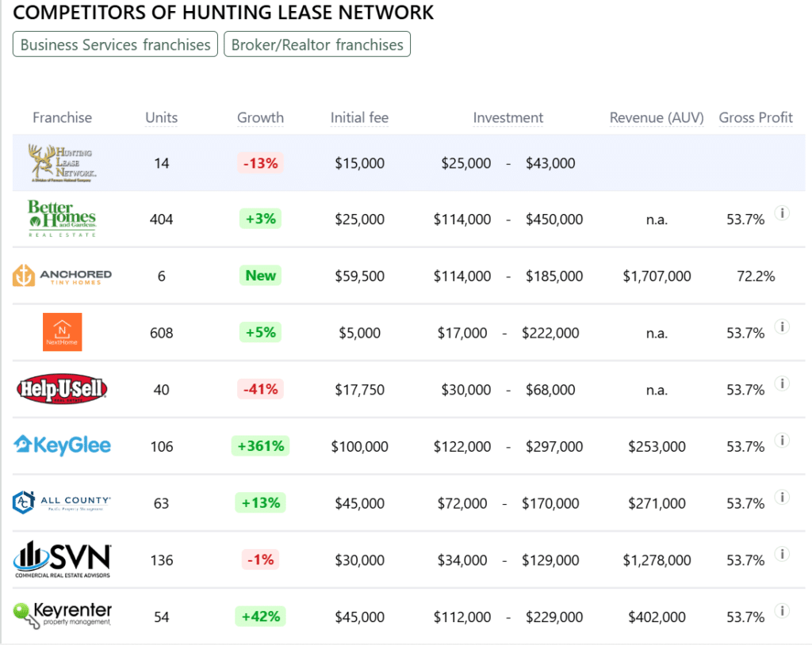Open Broker/Realtor franchises category
812x645 pixels.
click(317, 44)
